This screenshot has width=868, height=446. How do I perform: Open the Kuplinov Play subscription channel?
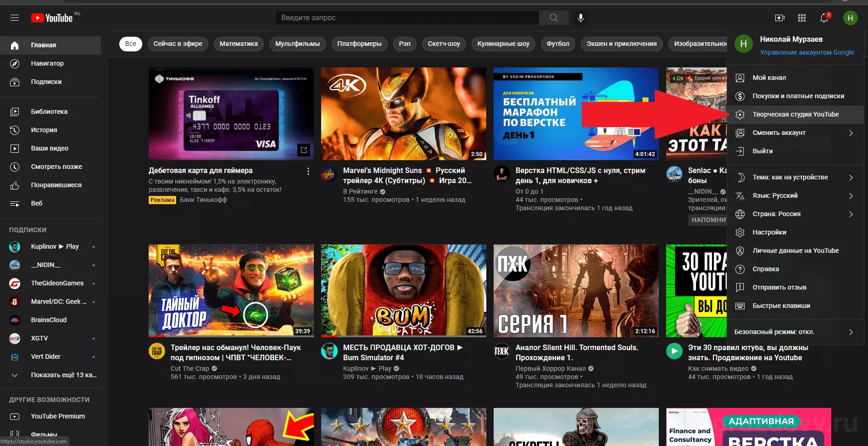click(50, 246)
